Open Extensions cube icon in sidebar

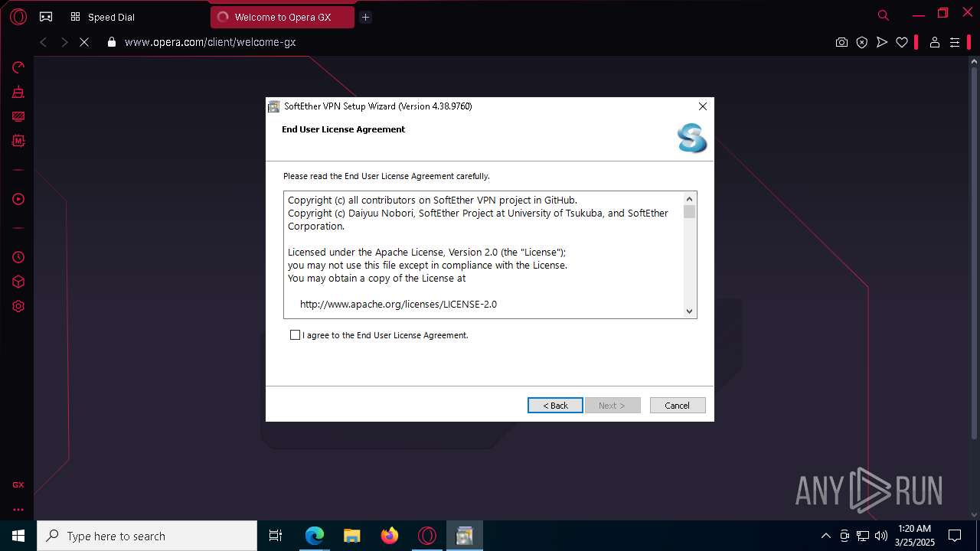pos(18,282)
